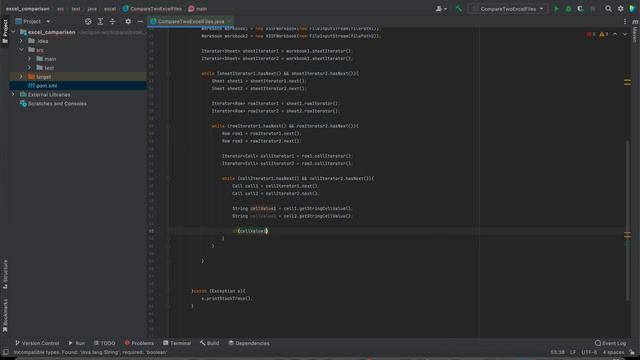Toggle the Structure side tool window tab

5,274
